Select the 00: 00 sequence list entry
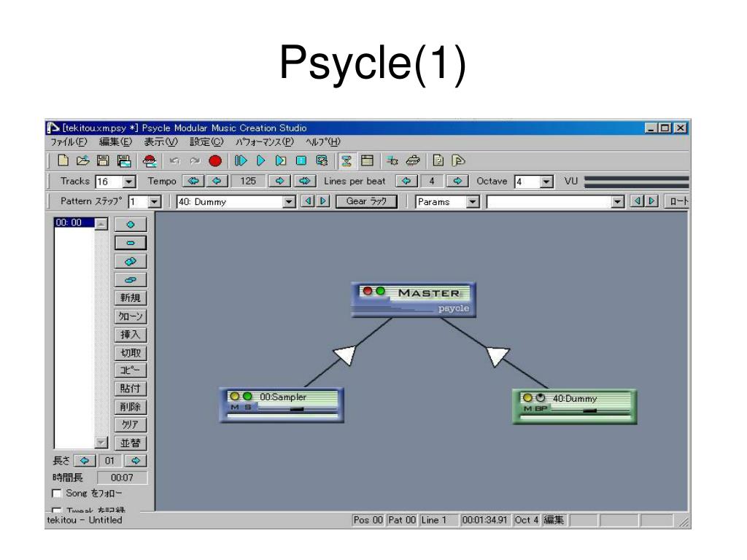The width and height of the screenshot is (747, 560). coord(74,222)
